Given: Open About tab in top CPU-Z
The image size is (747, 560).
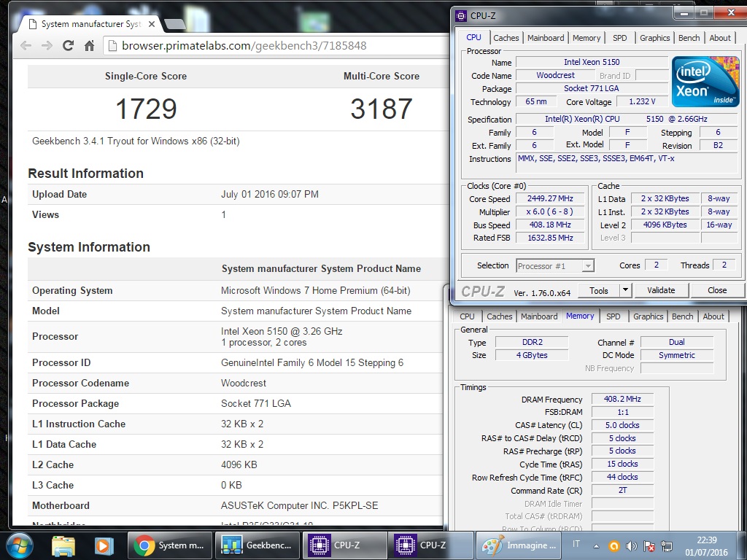Looking at the screenshot, I should coord(720,38).
